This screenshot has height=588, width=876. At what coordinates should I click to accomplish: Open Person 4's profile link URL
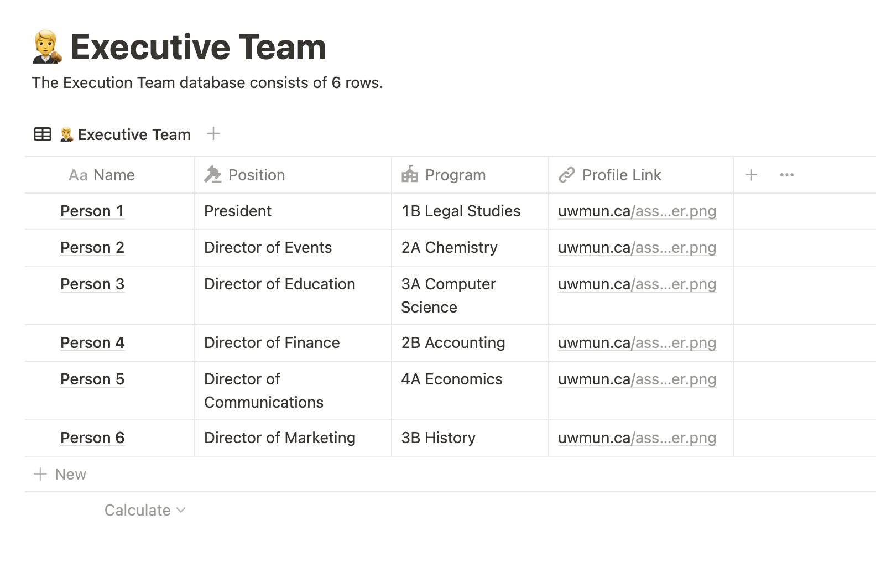[637, 343]
